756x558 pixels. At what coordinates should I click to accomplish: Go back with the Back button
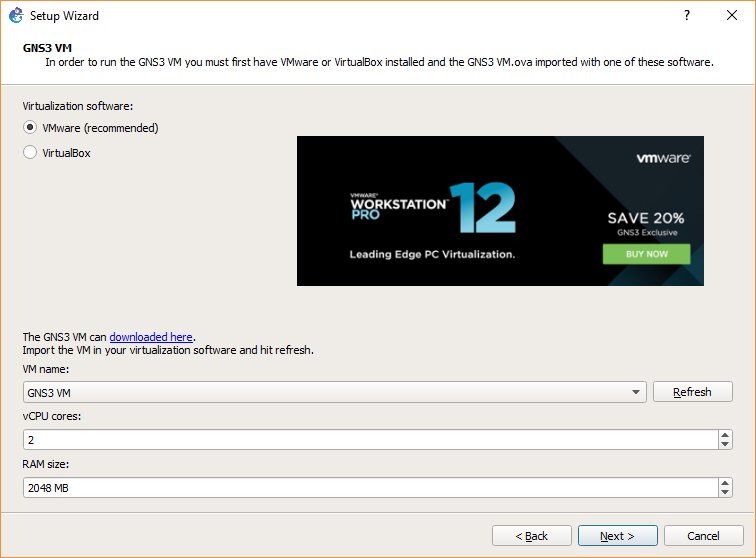[x=532, y=536]
